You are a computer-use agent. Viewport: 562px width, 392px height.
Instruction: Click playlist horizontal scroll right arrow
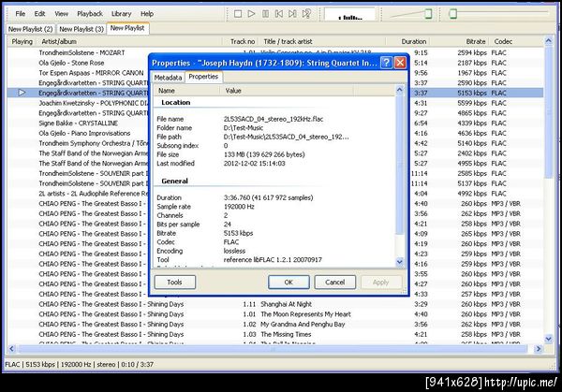pyautogui.click(x=538, y=348)
